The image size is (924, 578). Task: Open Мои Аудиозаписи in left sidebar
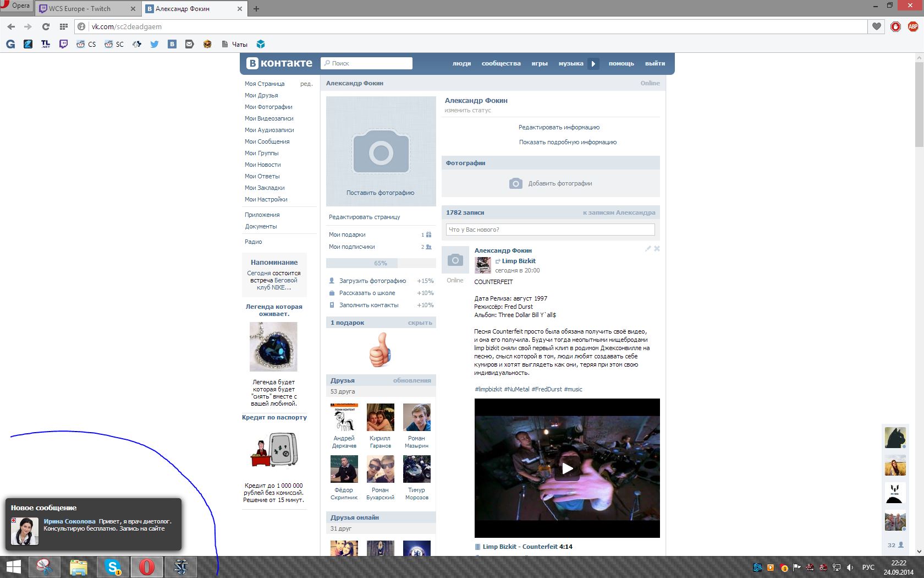(269, 130)
